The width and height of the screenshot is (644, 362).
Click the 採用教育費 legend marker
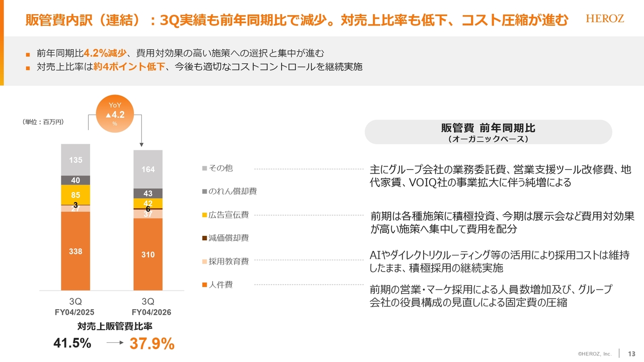[x=204, y=262]
